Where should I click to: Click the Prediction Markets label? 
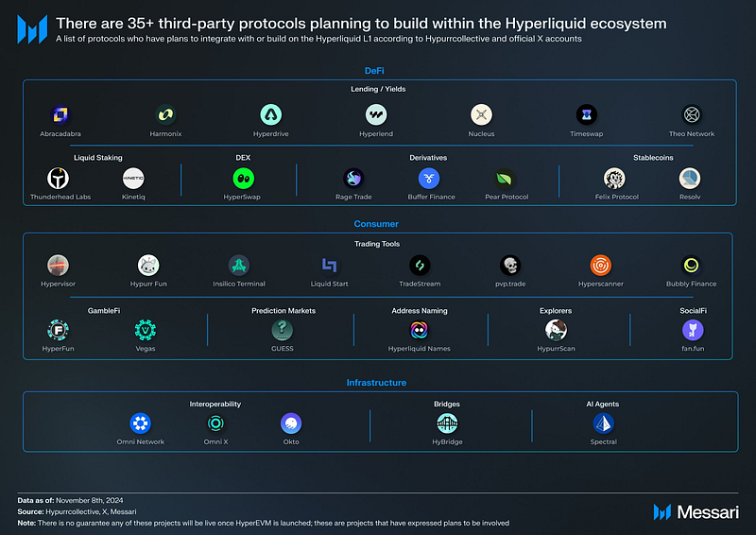pyautogui.click(x=283, y=311)
